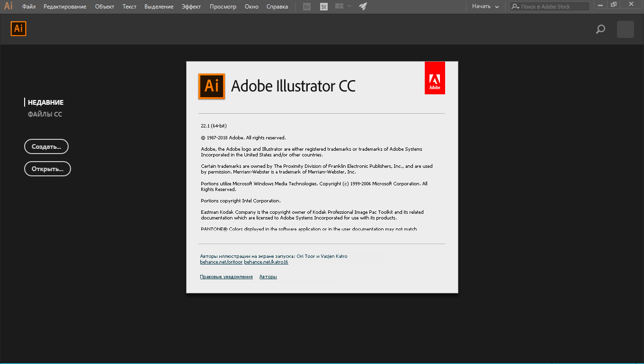Click the gray square account tile beside search

pos(626,29)
